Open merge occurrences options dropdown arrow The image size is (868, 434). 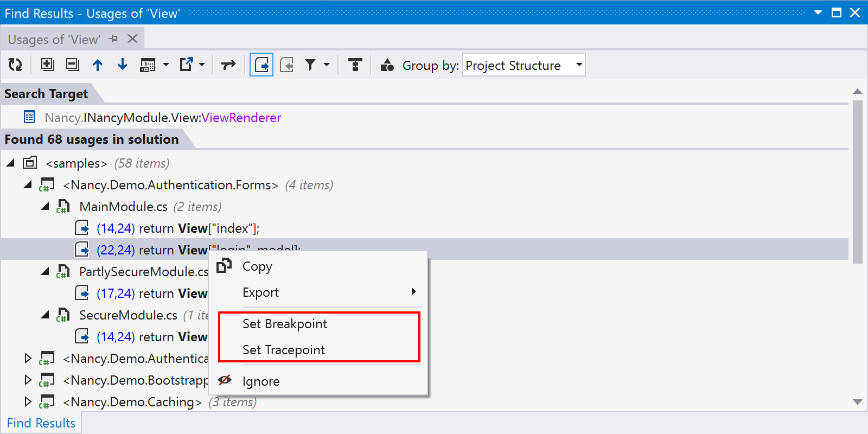166,65
